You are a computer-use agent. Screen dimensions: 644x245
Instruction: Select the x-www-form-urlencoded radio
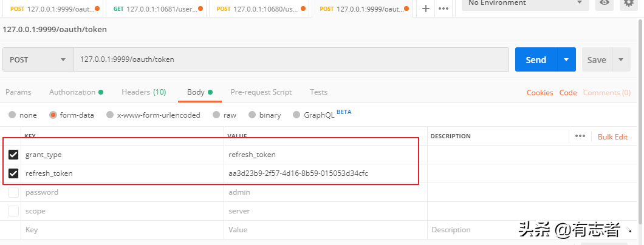109,115
